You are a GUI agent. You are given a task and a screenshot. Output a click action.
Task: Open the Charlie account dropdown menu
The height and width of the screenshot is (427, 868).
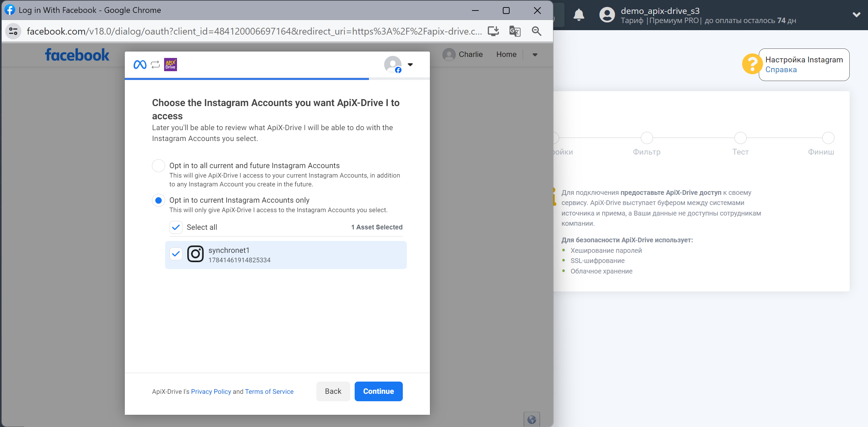coord(534,54)
